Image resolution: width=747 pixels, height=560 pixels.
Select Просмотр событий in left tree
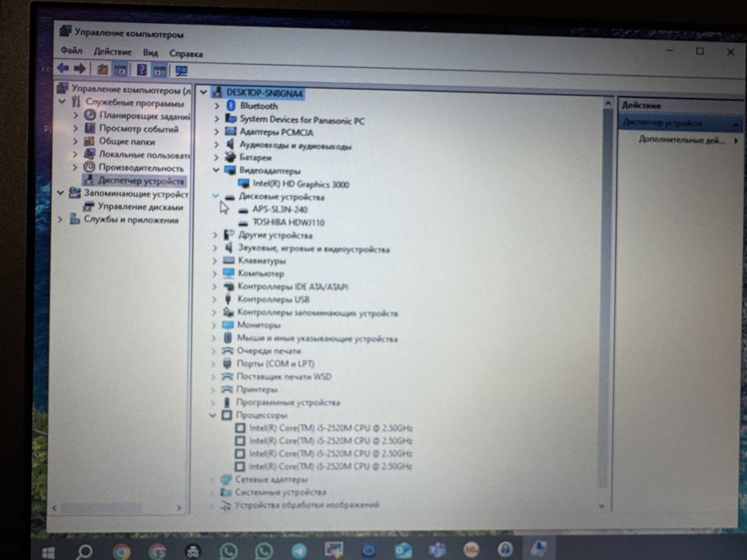[139, 129]
